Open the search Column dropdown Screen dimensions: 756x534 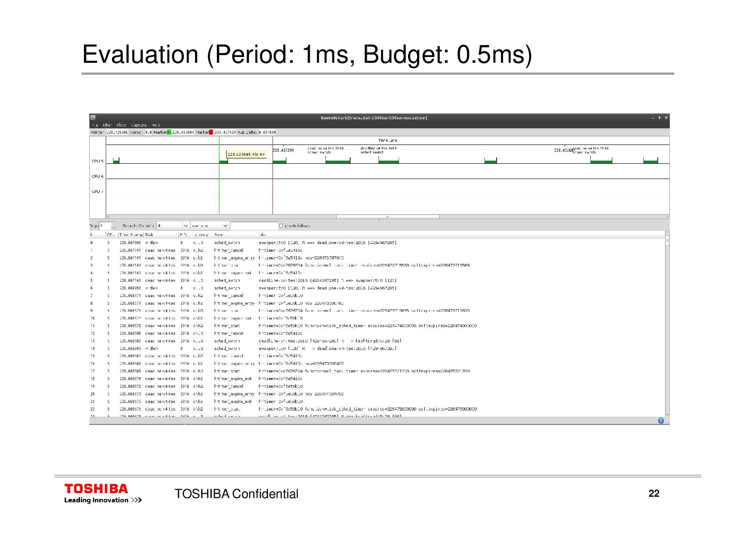coord(173,226)
